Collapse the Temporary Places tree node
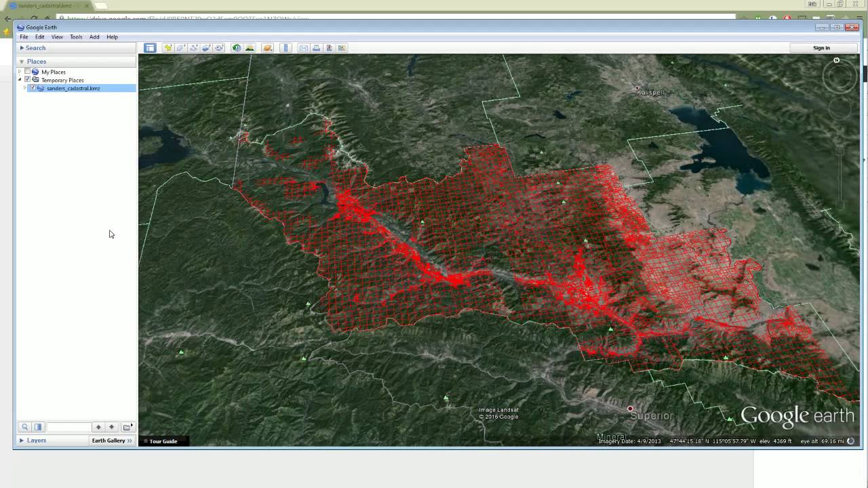This screenshot has width=868, height=488. 20,80
